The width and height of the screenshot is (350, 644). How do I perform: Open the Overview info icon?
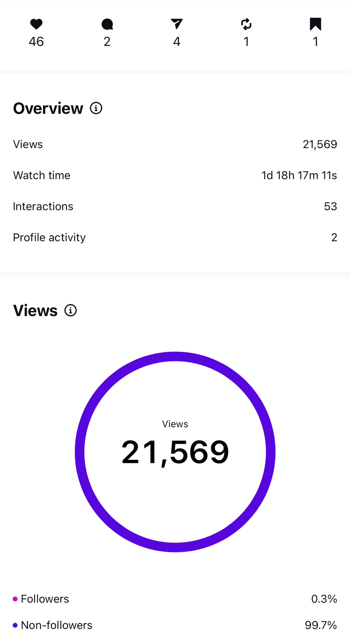96,108
